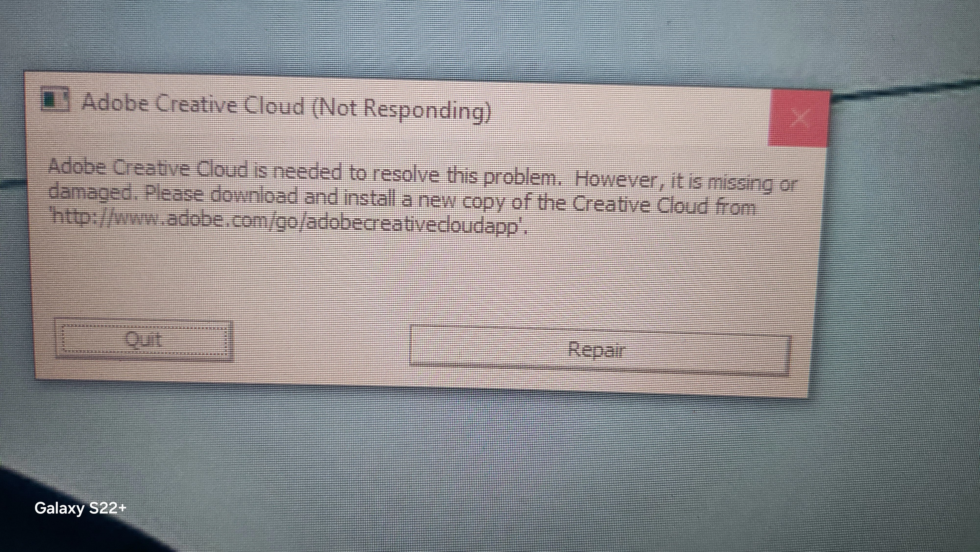Click the desktop background above the dialog
This screenshot has width=980, height=552.
[x=456, y=38]
